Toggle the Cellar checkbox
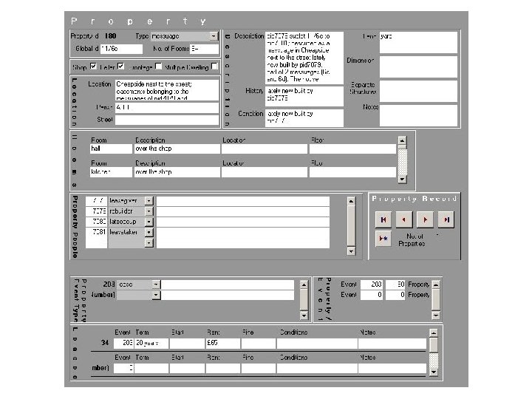Image resolution: width=532 pixels, height=399 pixels. click(120, 66)
